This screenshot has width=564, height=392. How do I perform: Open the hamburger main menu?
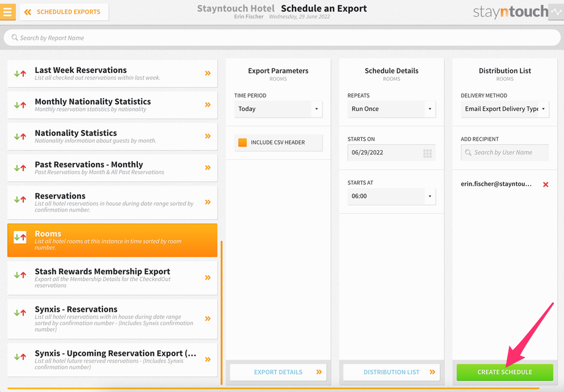[x=7, y=12]
